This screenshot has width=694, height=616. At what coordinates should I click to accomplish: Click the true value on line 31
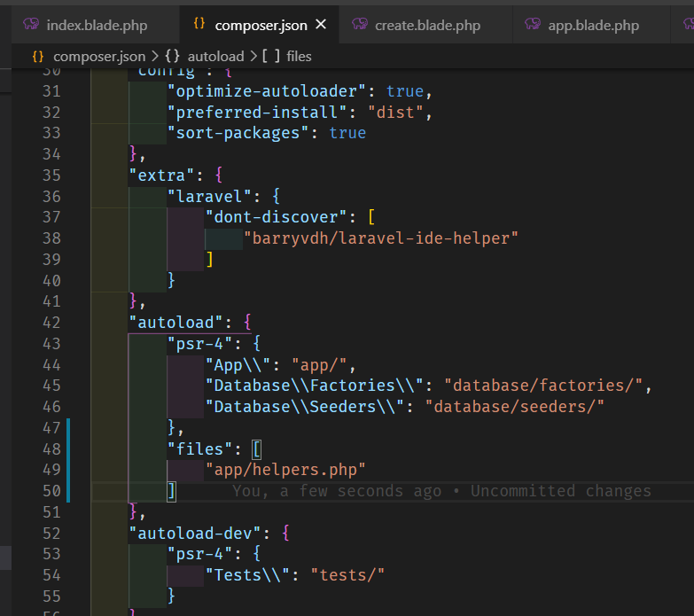pyautogui.click(x=405, y=91)
